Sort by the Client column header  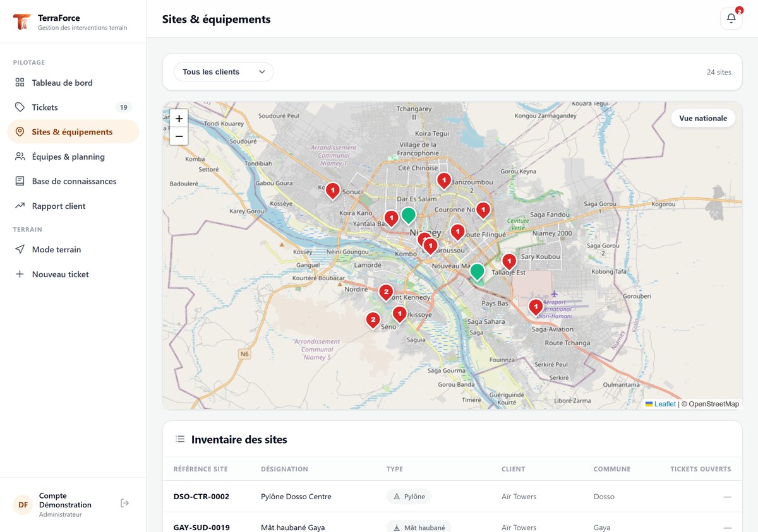(x=514, y=469)
